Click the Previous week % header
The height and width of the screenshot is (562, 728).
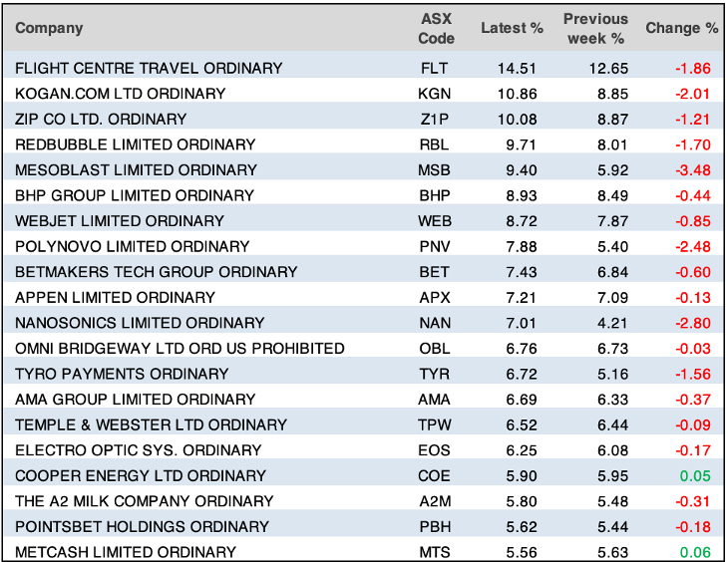click(x=595, y=28)
